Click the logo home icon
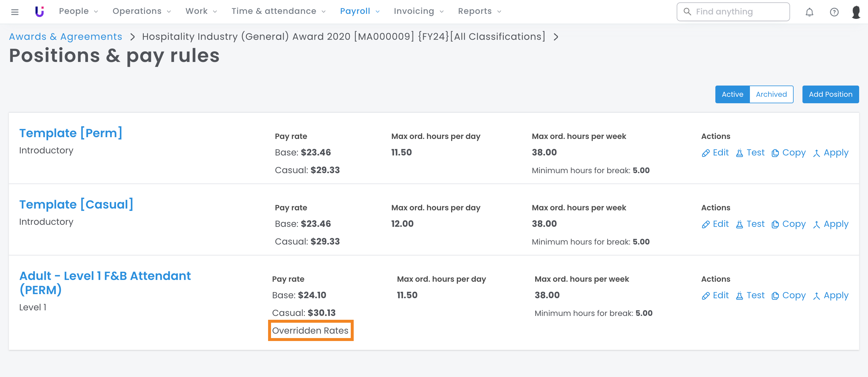This screenshot has width=868, height=377. pos(40,12)
